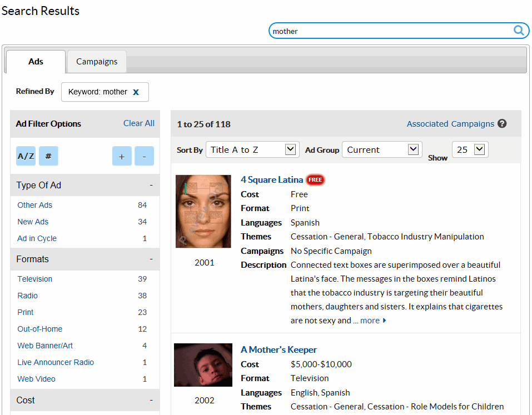Collapse the Formats filter section

(151, 259)
